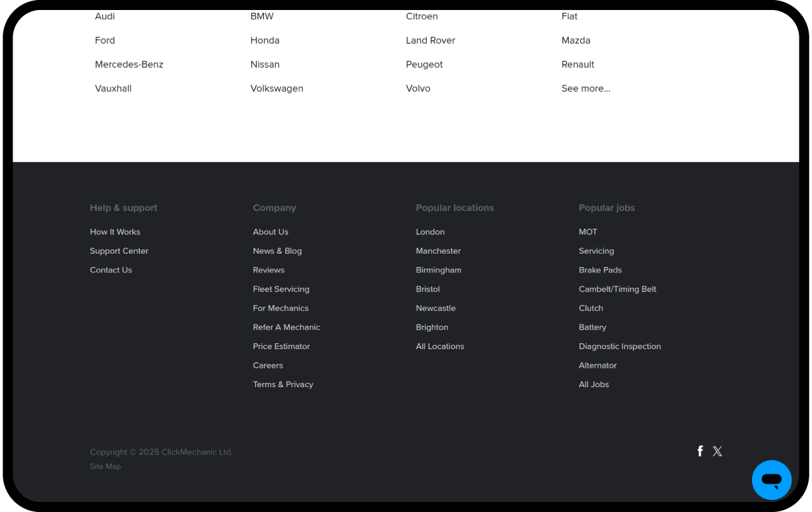This screenshot has height=512, width=812.
Task: Open How It Works footer link
Action: tap(115, 232)
